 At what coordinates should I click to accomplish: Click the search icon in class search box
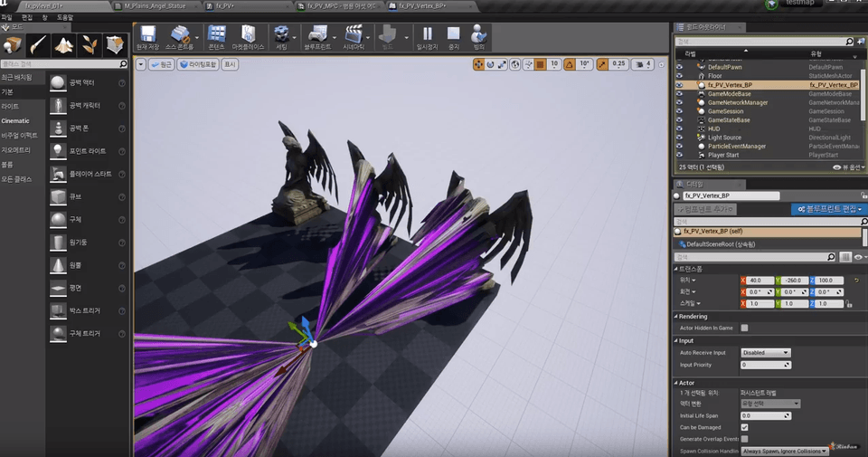point(123,64)
